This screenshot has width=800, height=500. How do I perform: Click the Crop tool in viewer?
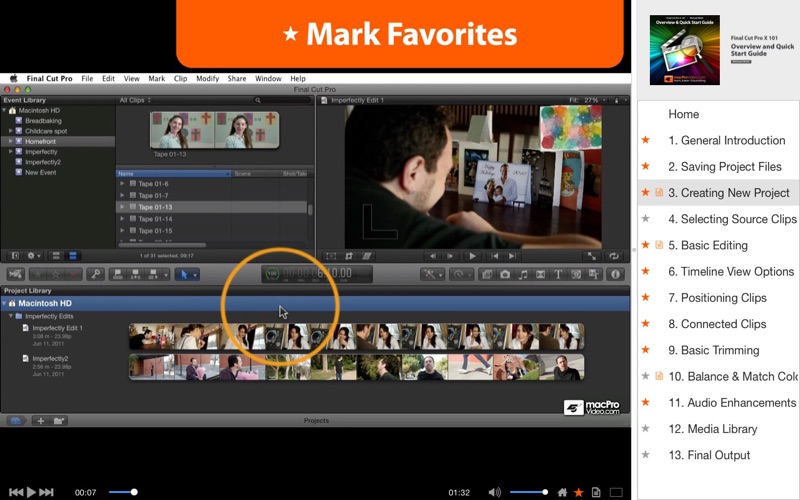[349, 256]
